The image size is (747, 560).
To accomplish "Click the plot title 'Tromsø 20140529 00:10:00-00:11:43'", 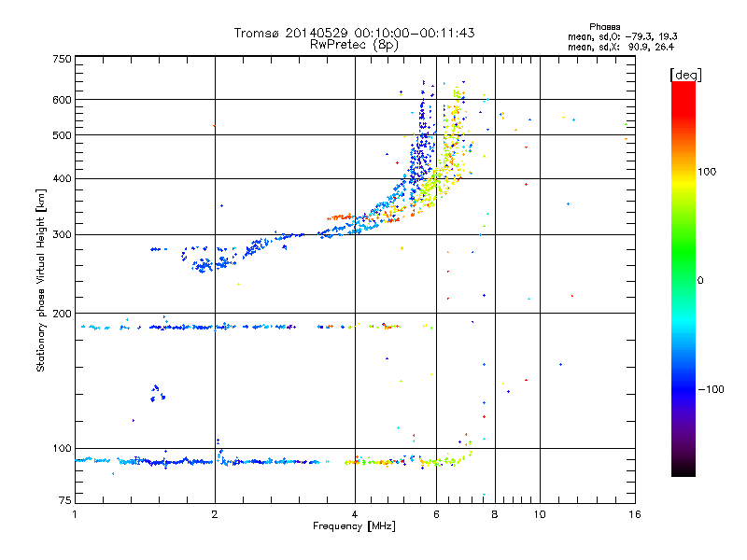I will click(x=354, y=33).
